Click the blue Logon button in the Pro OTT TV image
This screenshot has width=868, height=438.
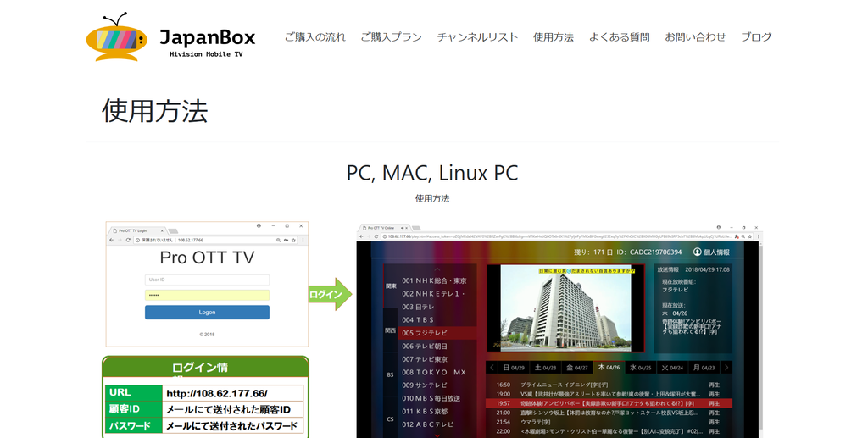(207, 313)
